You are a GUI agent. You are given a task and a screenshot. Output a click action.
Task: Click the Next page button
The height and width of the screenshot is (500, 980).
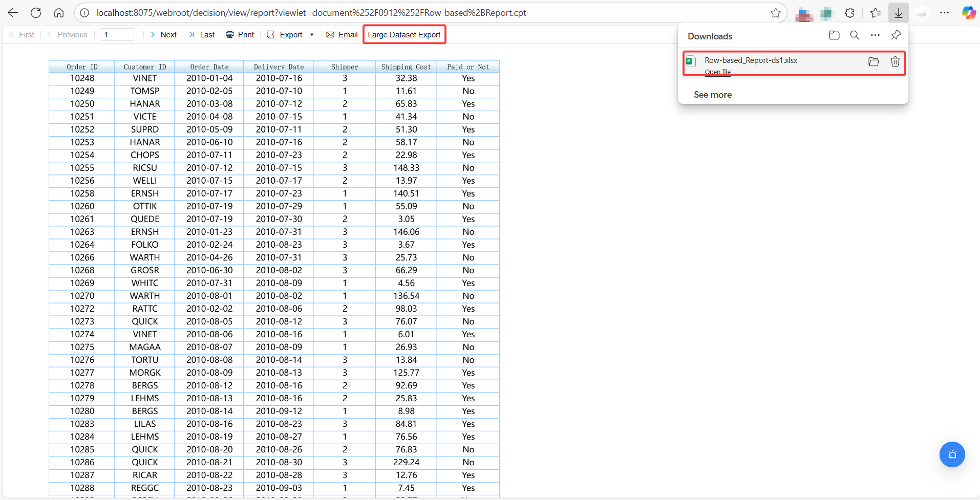(x=163, y=35)
